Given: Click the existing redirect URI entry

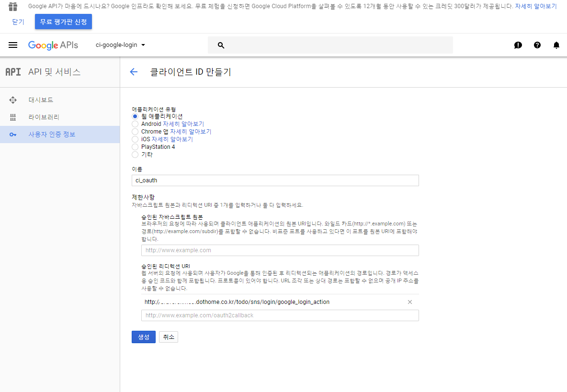Looking at the screenshot, I should tap(237, 302).
